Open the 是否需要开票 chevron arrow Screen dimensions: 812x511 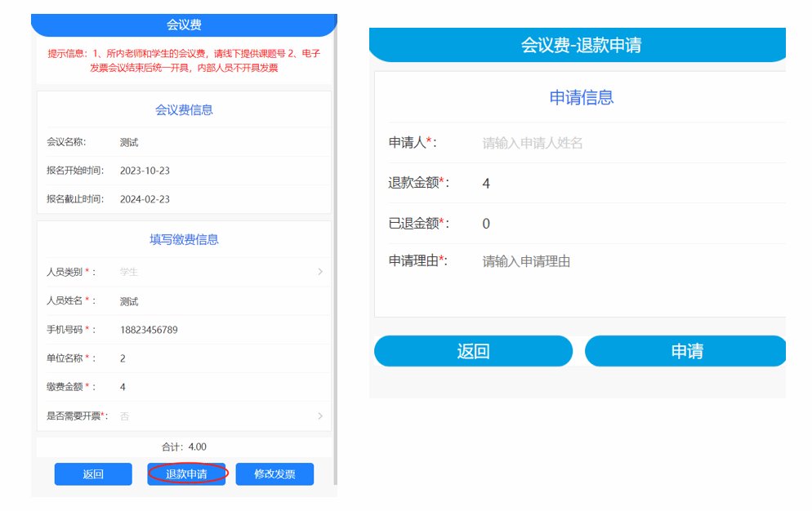click(x=320, y=416)
